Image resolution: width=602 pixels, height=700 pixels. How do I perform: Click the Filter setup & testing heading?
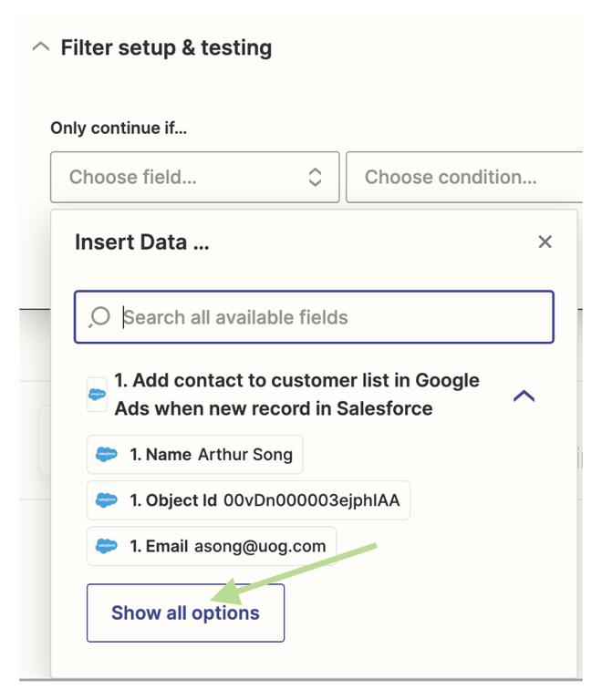(x=166, y=47)
